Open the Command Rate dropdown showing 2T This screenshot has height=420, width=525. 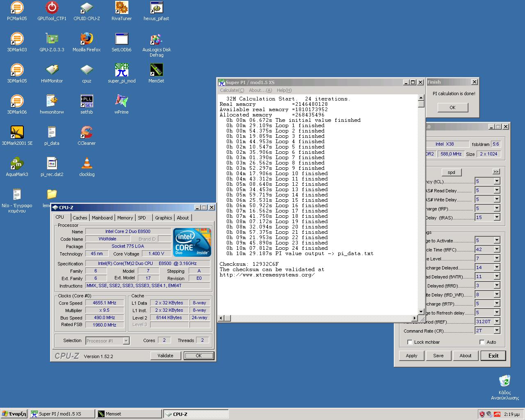click(497, 331)
